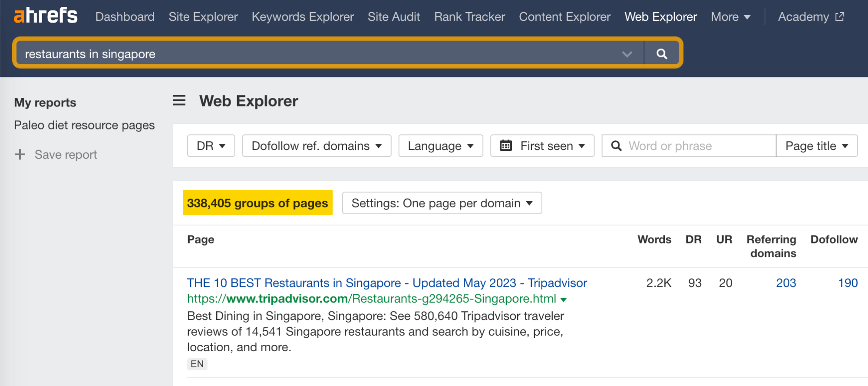Open Site Explorer
The width and height of the screenshot is (868, 386).
(203, 17)
